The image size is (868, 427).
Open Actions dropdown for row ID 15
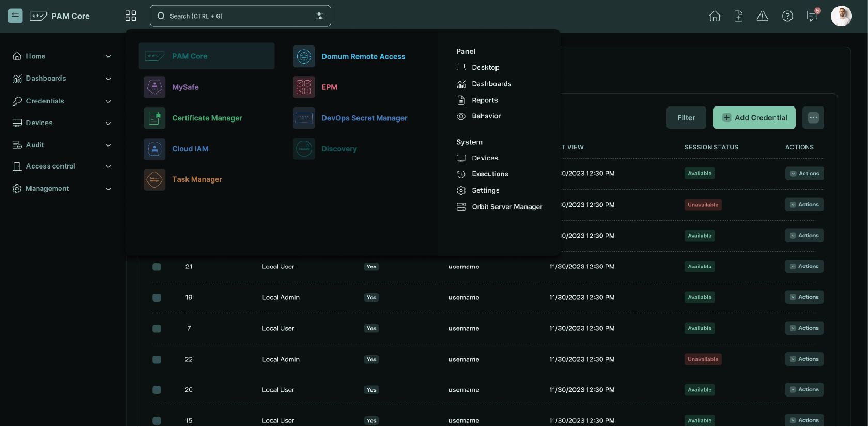coord(804,420)
